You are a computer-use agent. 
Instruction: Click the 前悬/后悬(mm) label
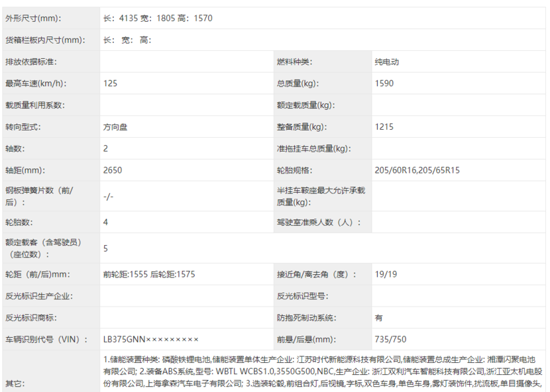click(x=306, y=340)
